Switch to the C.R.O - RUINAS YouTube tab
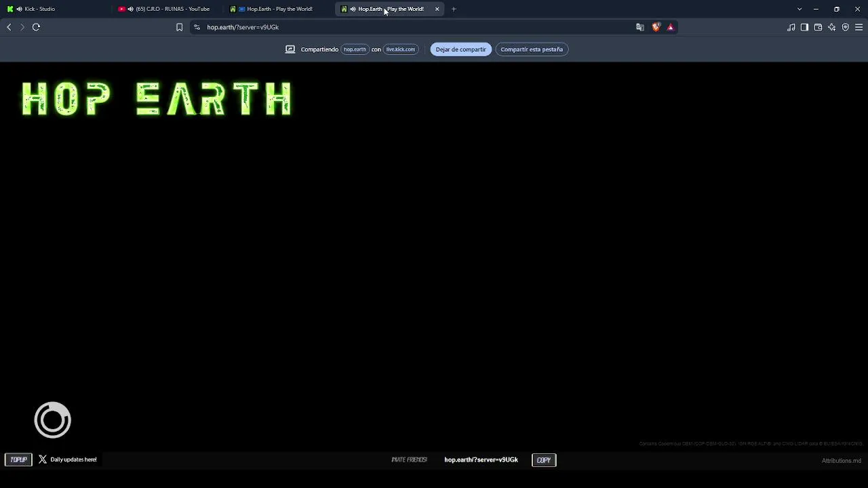The image size is (868, 488). tap(167, 9)
